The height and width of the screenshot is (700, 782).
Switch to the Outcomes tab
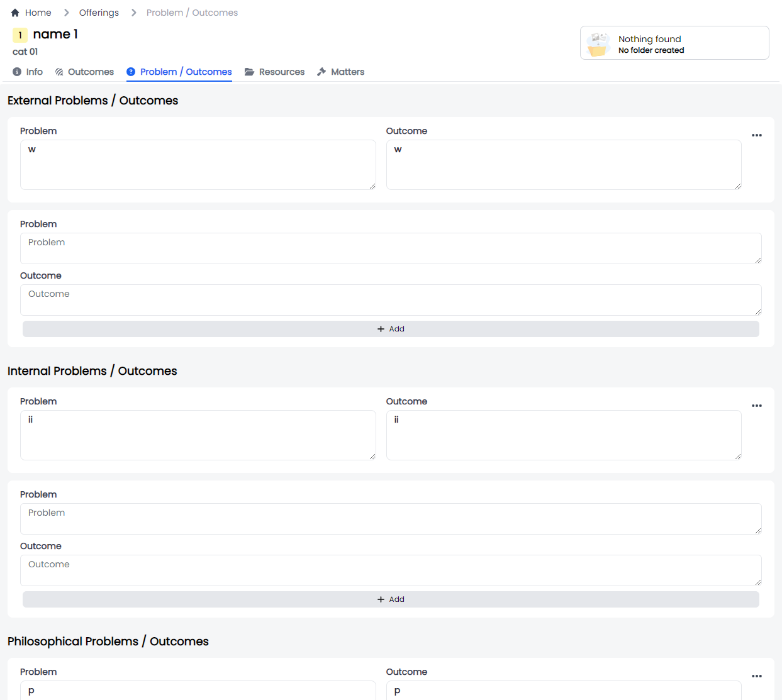pos(84,72)
